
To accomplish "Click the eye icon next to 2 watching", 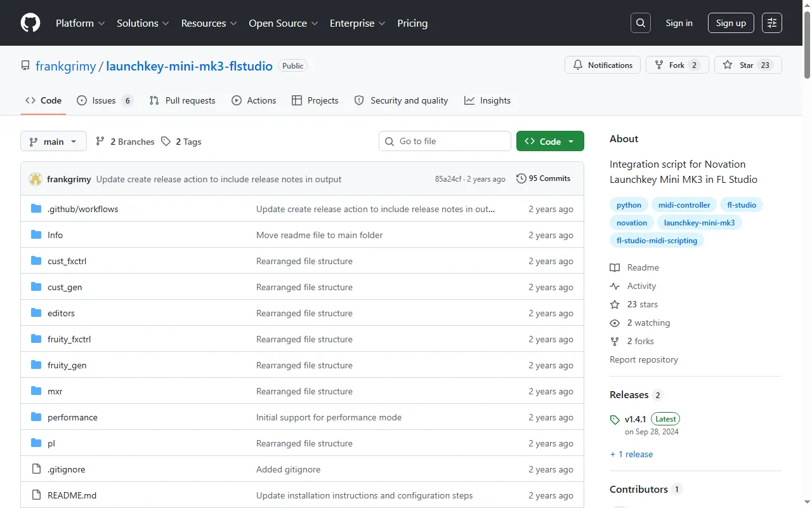I will tap(615, 323).
